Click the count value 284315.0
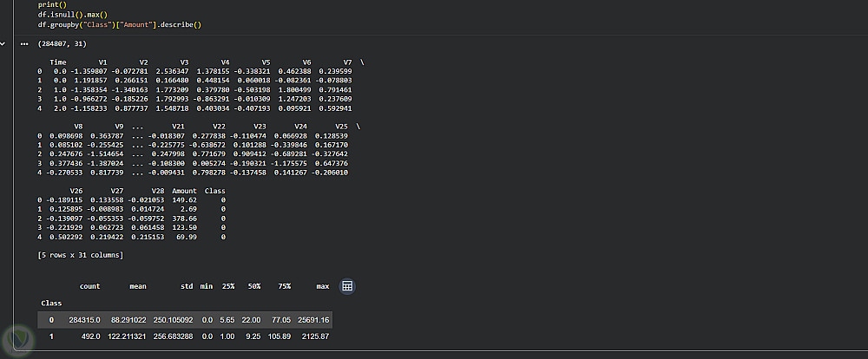868x359 pixels. (x=85, y=320)
